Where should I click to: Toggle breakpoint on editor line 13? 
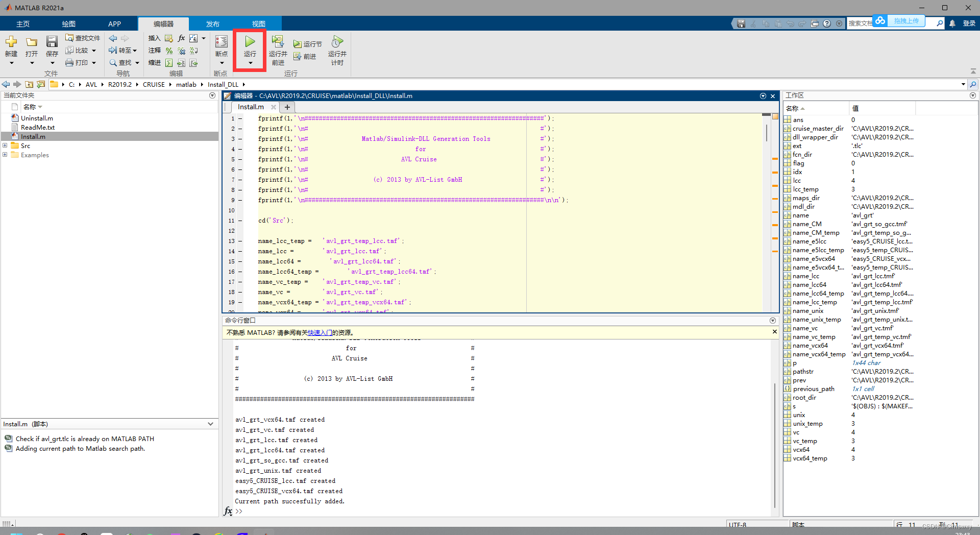click(240, 241)
